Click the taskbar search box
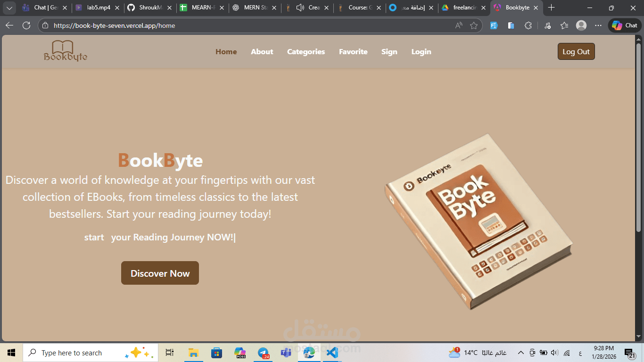This screenshot has width=644, height=362. 91,353
